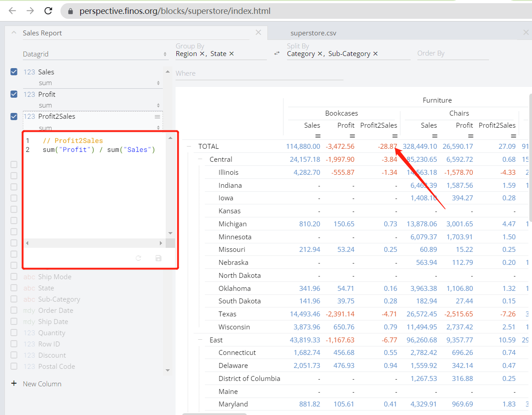Click column list scroll down arrow

(x=167, y=370)
